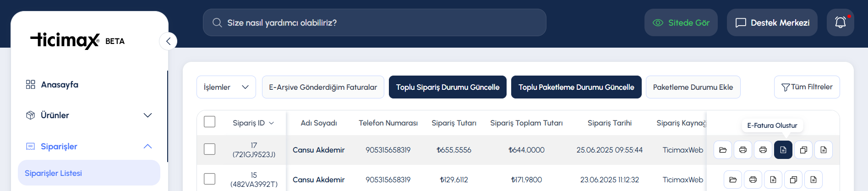Click the Tüm Filtreler button
The image size is (868, 191).
click(x=807, y=87)
